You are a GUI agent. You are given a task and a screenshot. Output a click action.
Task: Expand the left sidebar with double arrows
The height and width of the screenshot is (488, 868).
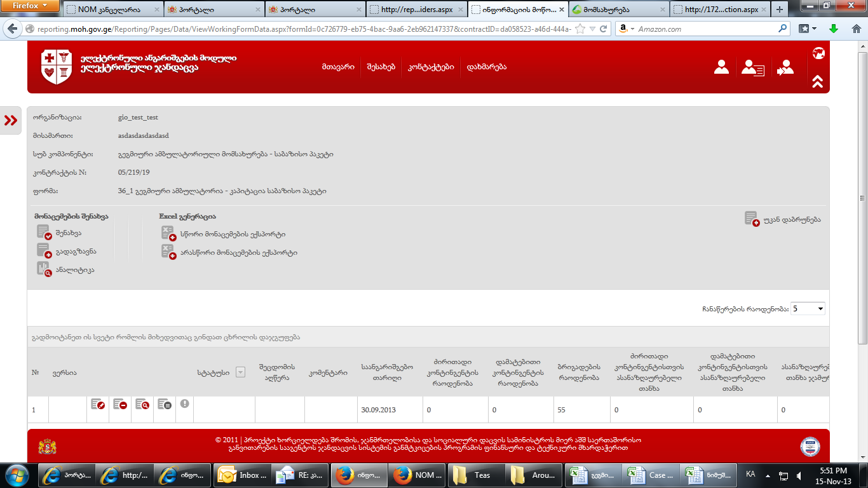[11, 121]
